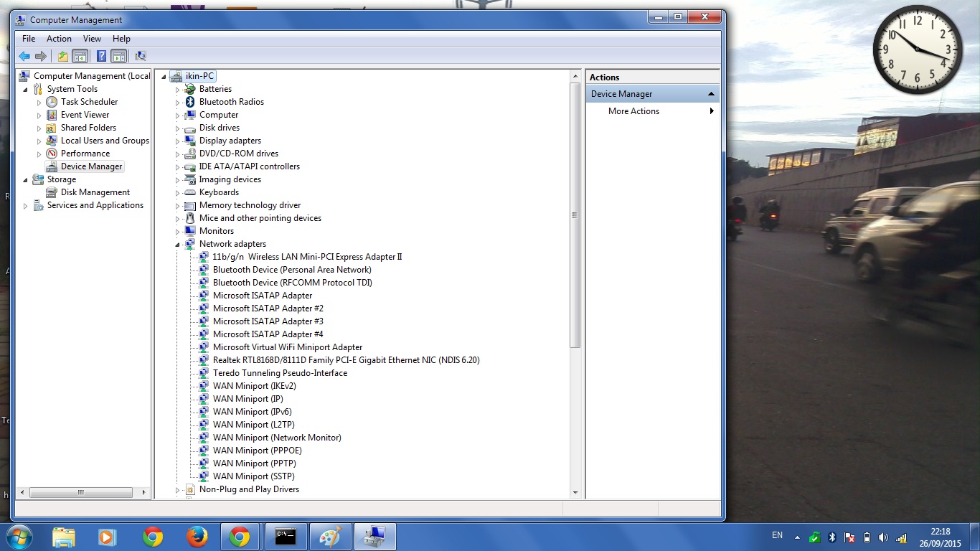The width and height of the screenshot is (980, 551).
Task: Select Local Users and Groups
Action: pos(105,141)
